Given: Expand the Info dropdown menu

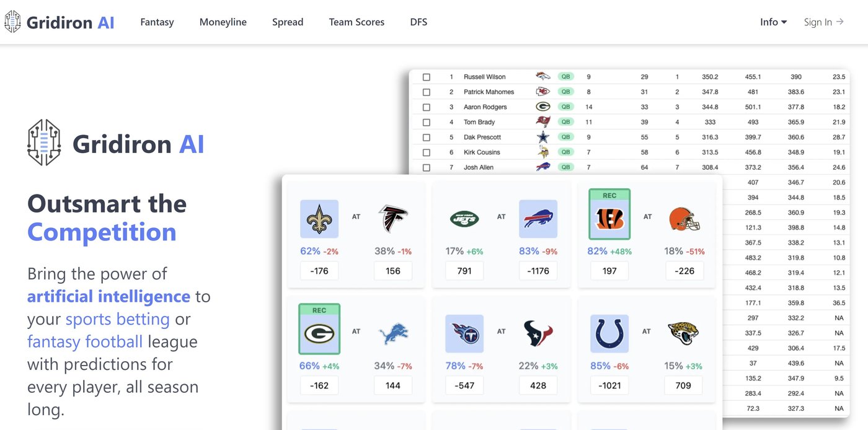Looking at the screenshot, I should (773, 22).
